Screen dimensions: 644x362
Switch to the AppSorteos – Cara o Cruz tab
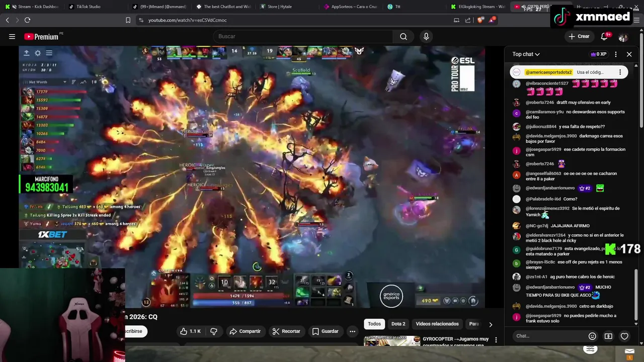point(352,7)
